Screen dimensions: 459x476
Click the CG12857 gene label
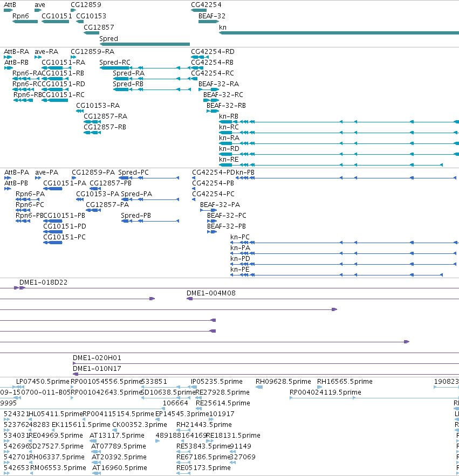pos(99,27)
